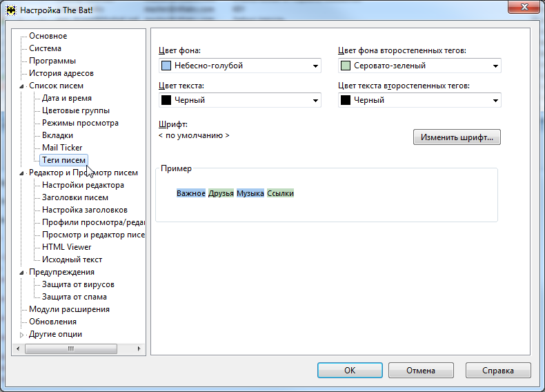Image resolution: width=545 pixels, height=392 pixels.
Task: Close the Настройка The Bat! dialog
Action: 524,7
